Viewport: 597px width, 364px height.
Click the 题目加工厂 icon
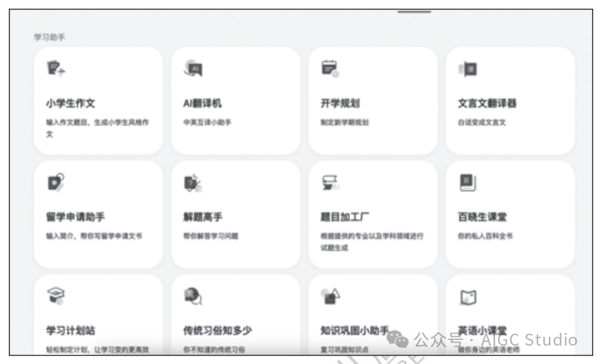330,183
